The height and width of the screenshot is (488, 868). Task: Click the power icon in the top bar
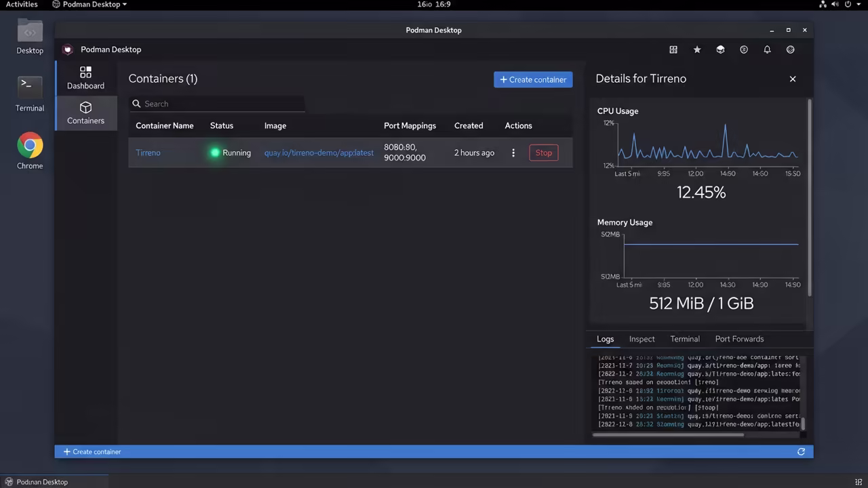coord(848,4)
